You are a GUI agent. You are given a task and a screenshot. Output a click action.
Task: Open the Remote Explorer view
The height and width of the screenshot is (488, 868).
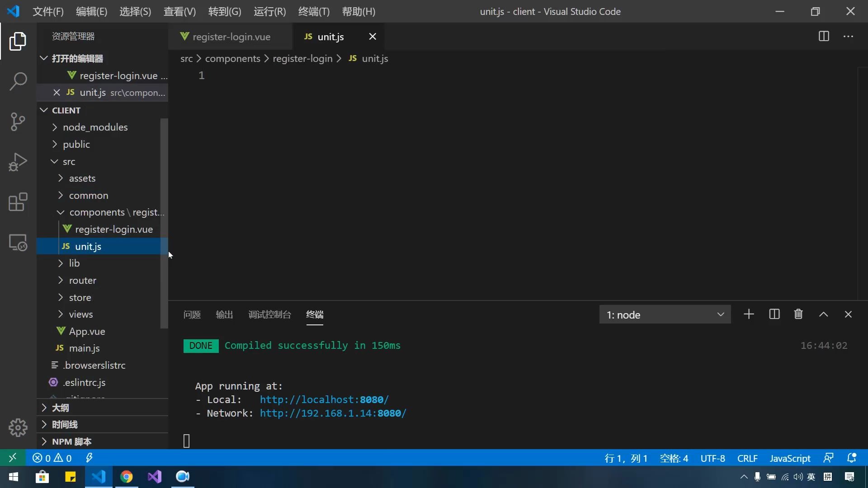tap(17, 243)
